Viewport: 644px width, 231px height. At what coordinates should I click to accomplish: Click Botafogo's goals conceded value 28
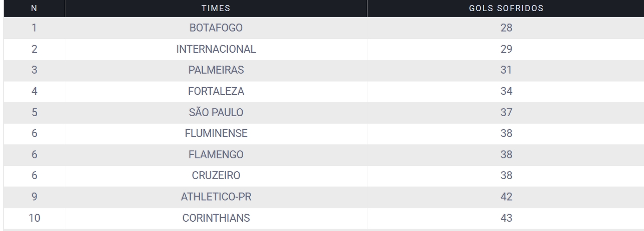(506, 28)
